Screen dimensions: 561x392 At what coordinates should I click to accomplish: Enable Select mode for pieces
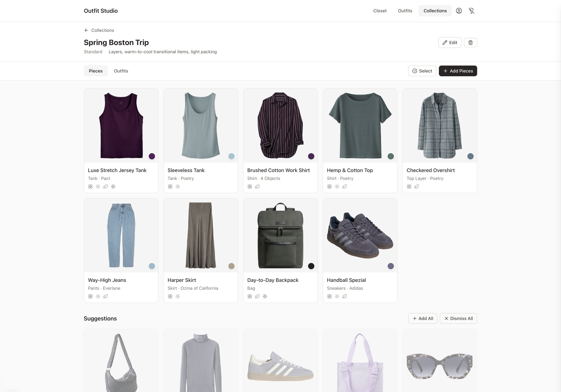[422, 71]
